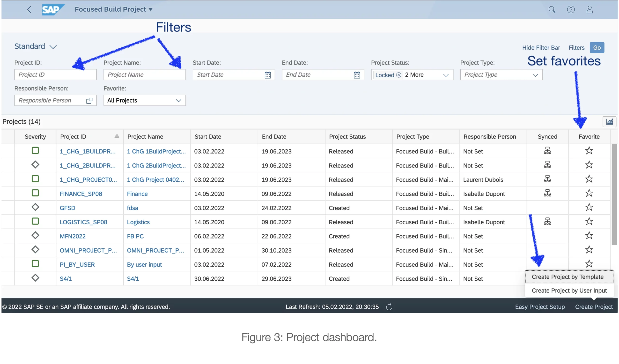Mark GFSD project as favorite
This screenshot has height=364, width=619.
589,208
